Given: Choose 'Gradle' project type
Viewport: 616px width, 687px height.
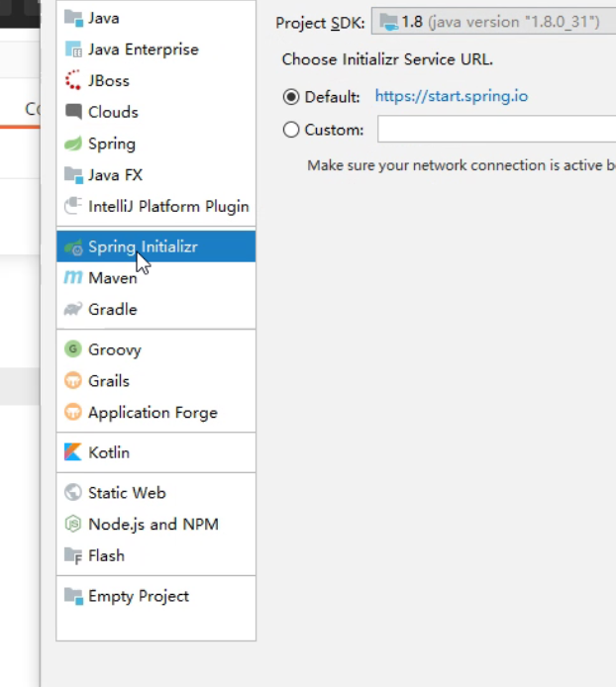Looking at the screenshot, I should pyautogui.click(x=113, y=309).
